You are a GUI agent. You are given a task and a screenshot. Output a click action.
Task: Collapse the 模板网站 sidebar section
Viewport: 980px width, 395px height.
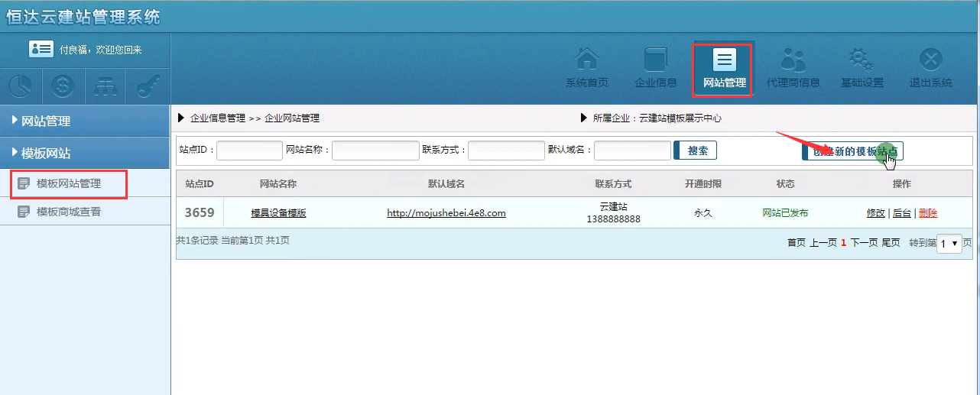click(84, 153)
